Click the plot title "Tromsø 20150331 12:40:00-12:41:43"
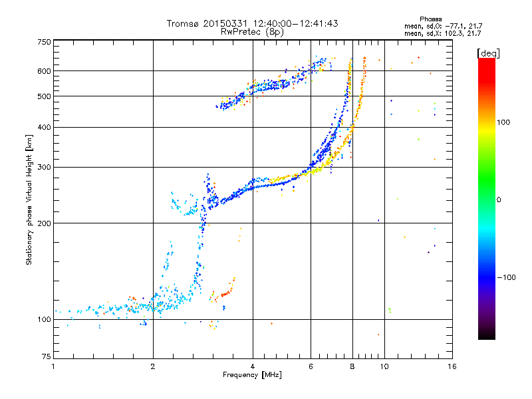 tap(252, 23)
